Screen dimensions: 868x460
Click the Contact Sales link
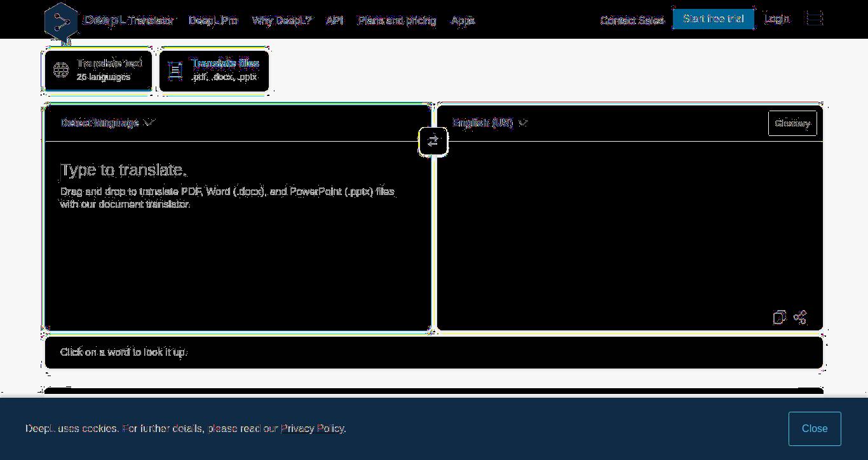[632, 20]
